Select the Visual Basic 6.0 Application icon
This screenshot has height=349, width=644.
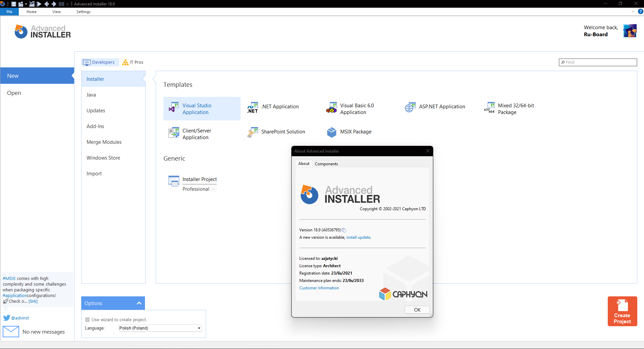331,107
